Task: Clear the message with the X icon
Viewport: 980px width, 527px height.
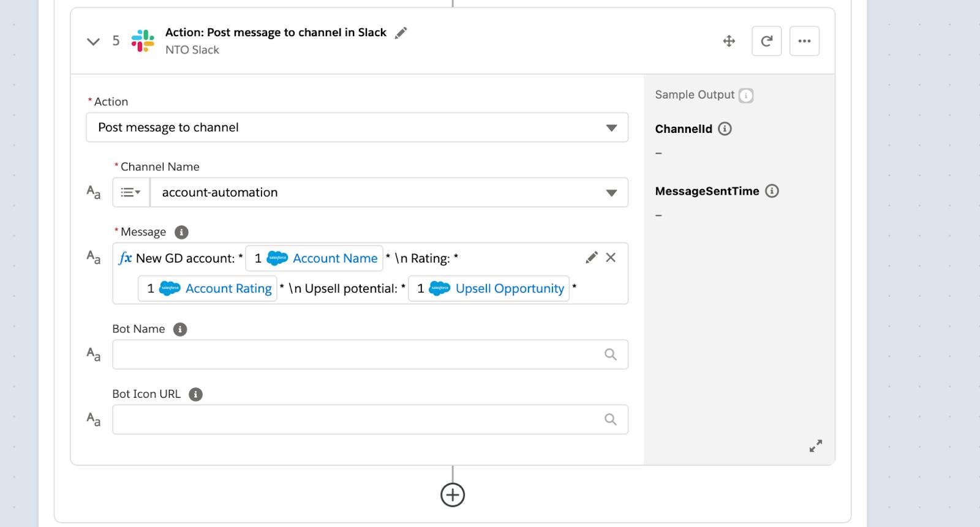Action: click(x=611, y=258)
